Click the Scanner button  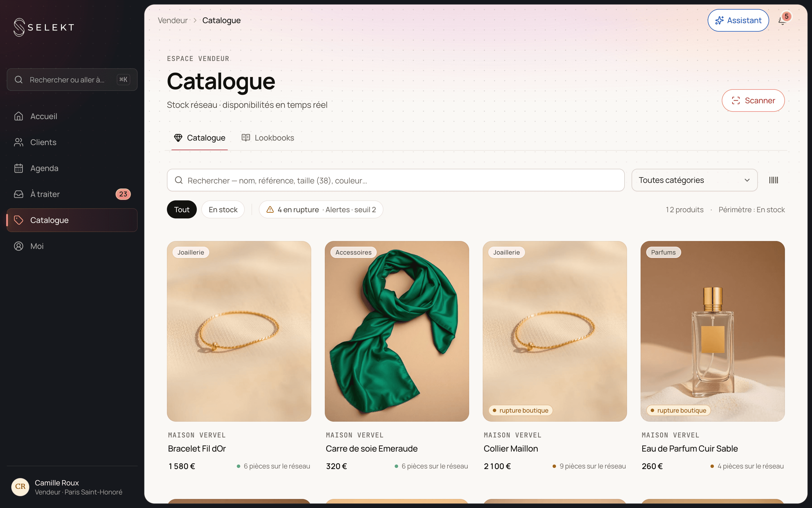pos(753,100)
